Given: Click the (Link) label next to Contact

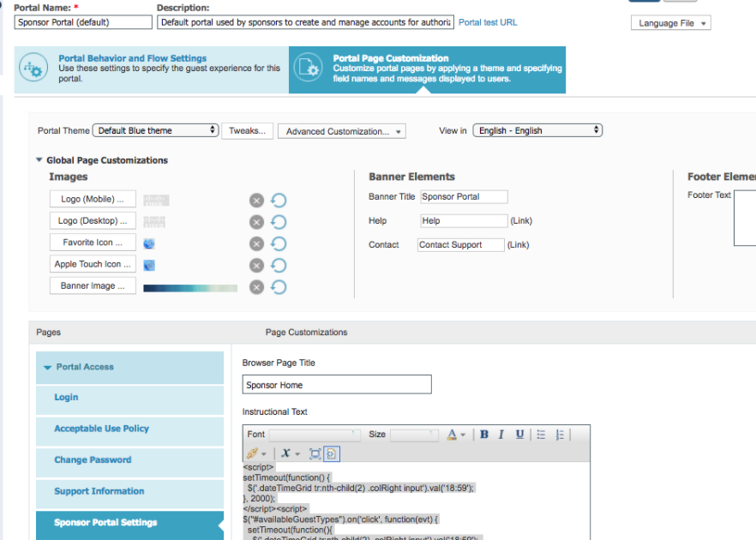Looking at the screenshot, I should [x=518, y=244].
